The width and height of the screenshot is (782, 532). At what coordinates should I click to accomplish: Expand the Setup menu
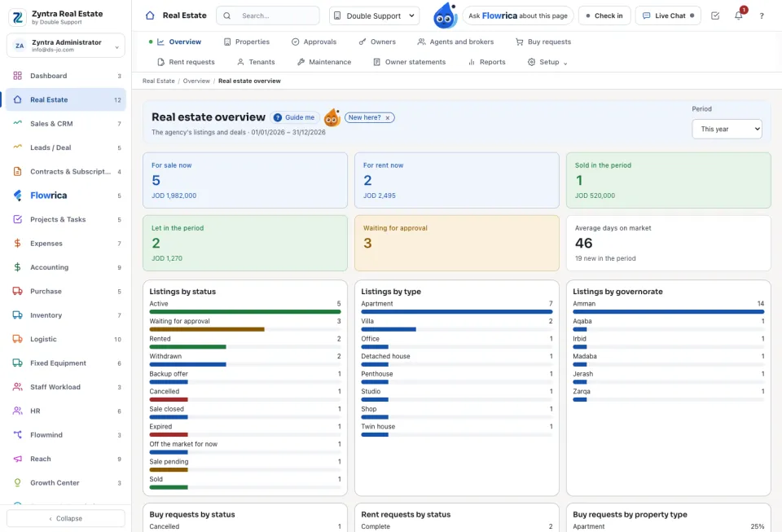[547, 62]
